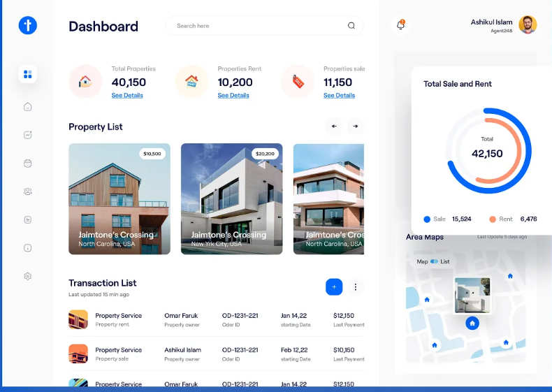This screenshot has height=392, width=552.
Task: Click the Sale value 15,524
Action: [x=462, y=219]
